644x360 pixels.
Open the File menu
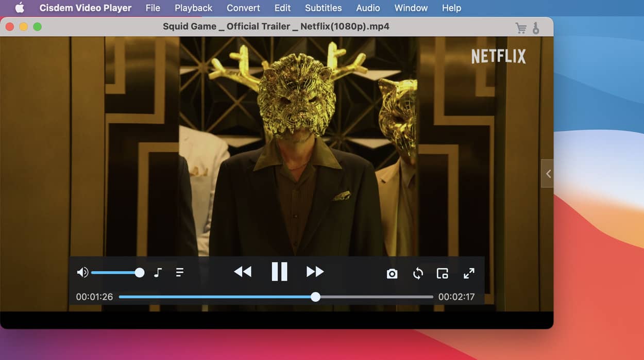click(152, 8)
